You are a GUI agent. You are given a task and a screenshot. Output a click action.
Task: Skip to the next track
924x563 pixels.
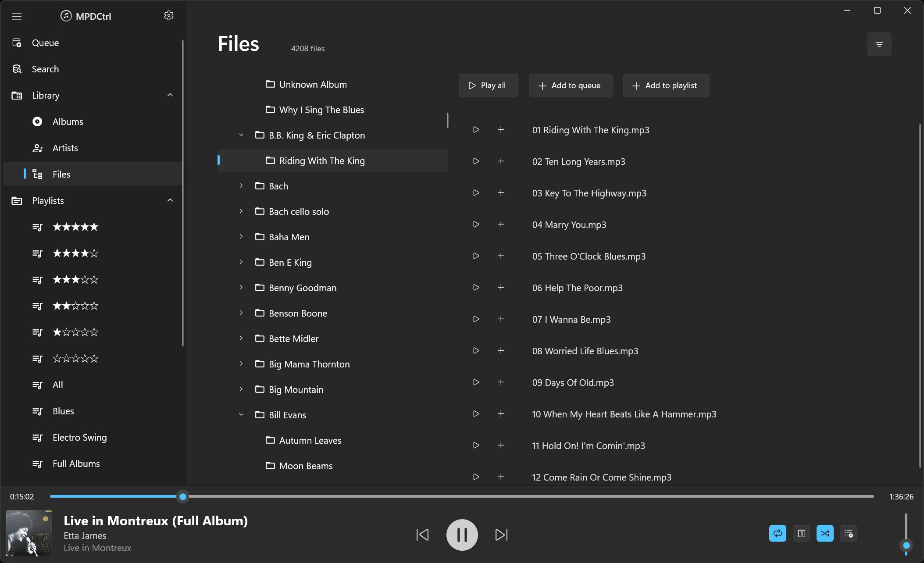(x=501, y=534)
